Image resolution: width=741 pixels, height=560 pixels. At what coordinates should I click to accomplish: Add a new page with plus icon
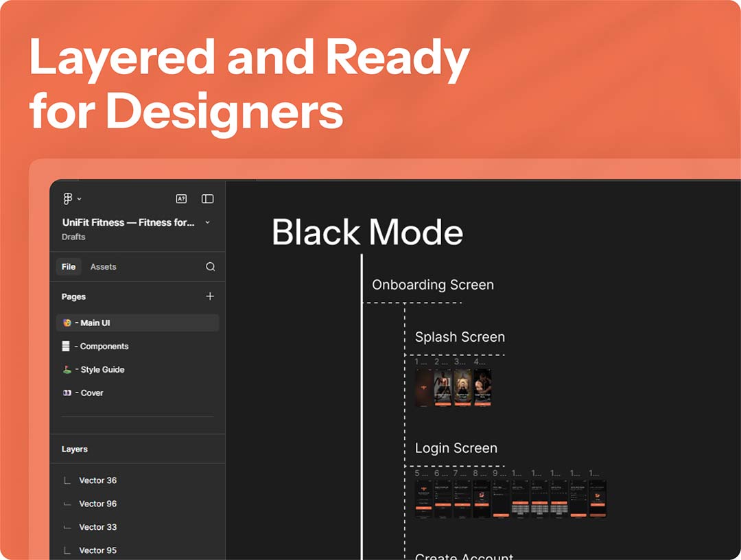pyautogui.click(x=210, y=296)
